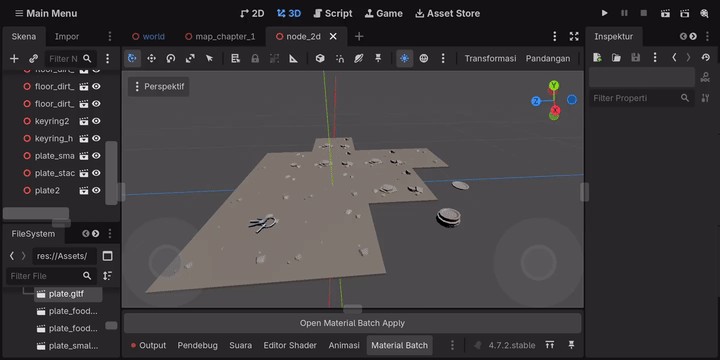
Task: Click the property tools icon beside Filter Properti
Action: [x=705, y=98]
